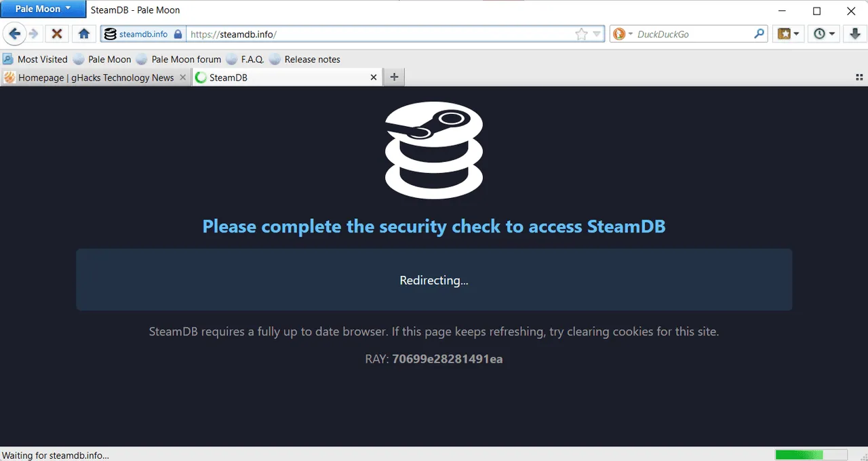The width and height of the screenshot is (868, 461).
Task: Open a new tab with plus button
Action: (394, 77)
